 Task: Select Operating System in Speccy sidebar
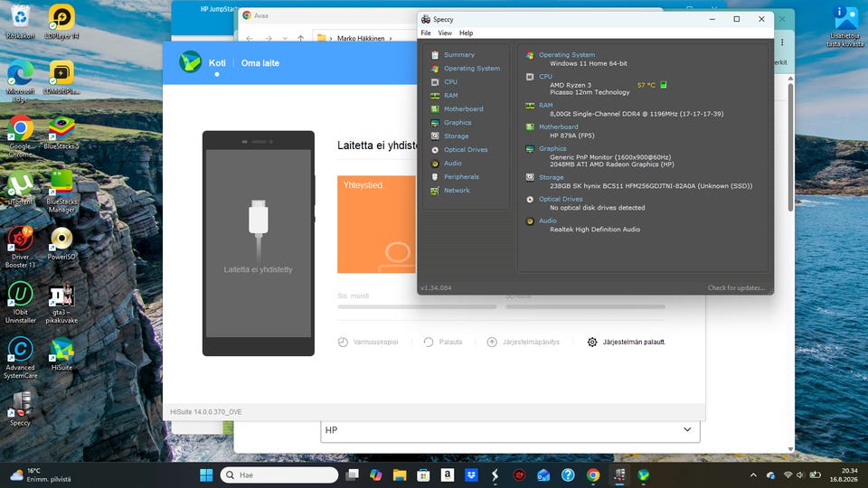pyautogui.click(x=472, y=69)
